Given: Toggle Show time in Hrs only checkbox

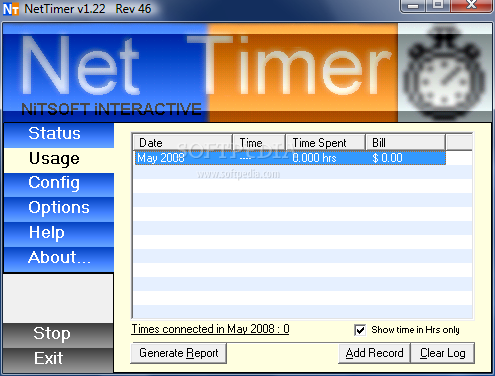Looking at the screenshot, I should click(x=360, y=330).
